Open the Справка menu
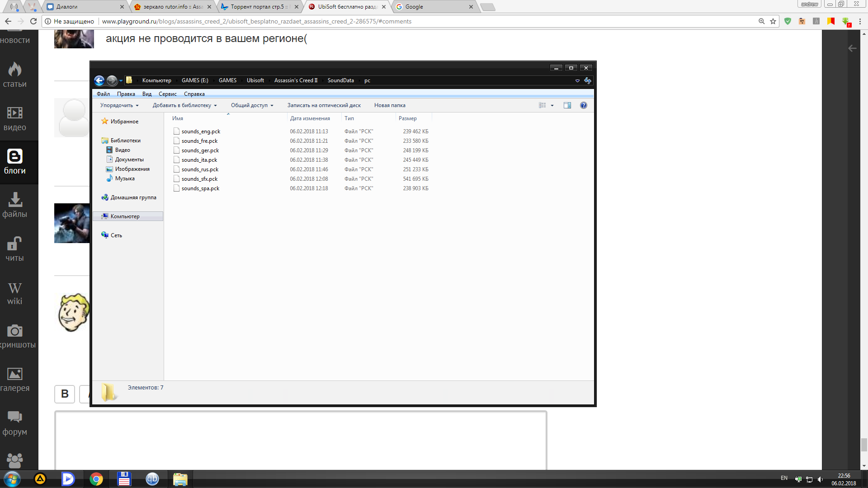 pos(194,94)
